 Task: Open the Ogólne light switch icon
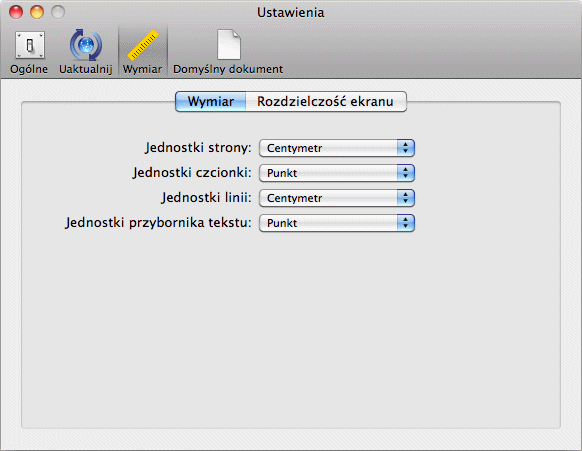[x=30, y=45]
